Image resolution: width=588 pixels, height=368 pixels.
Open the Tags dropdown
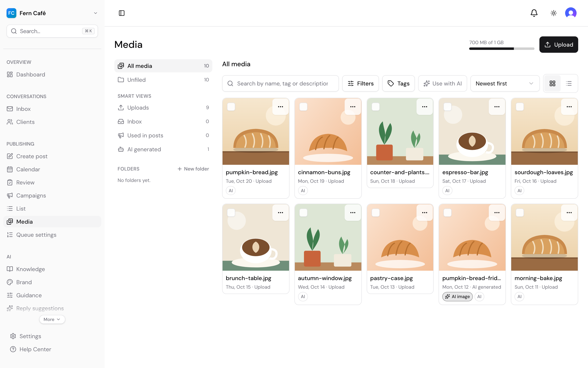click(x=398, y=83)
